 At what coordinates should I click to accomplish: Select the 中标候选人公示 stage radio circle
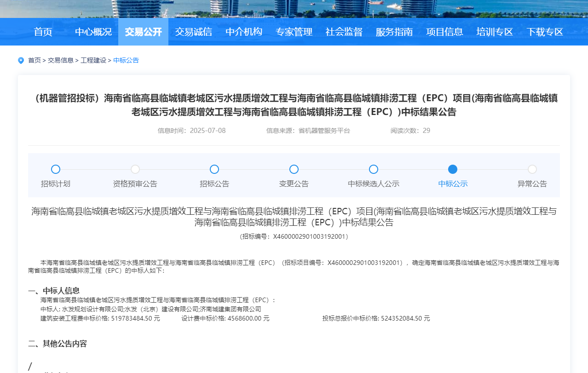(x=373, y=169)
